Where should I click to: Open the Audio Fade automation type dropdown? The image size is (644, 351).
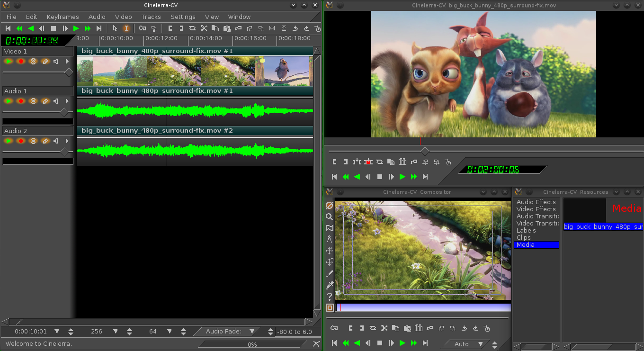(252, 332)
